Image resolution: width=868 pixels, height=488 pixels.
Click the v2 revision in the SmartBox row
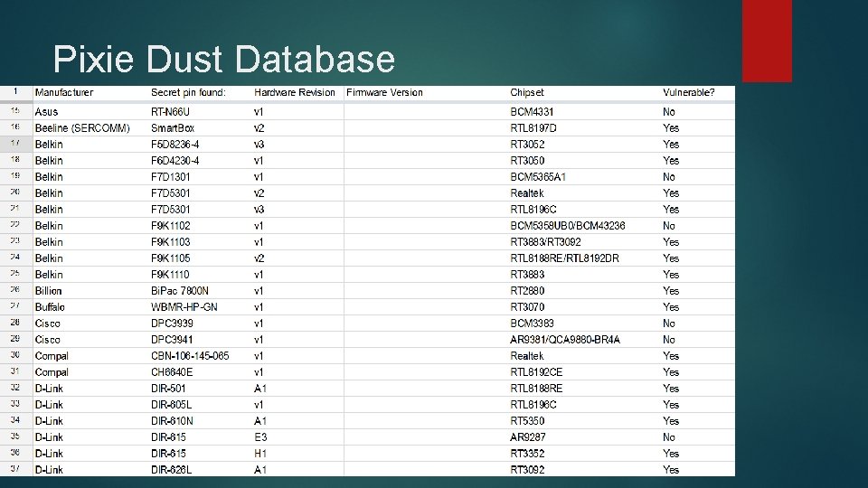(259, 128)
